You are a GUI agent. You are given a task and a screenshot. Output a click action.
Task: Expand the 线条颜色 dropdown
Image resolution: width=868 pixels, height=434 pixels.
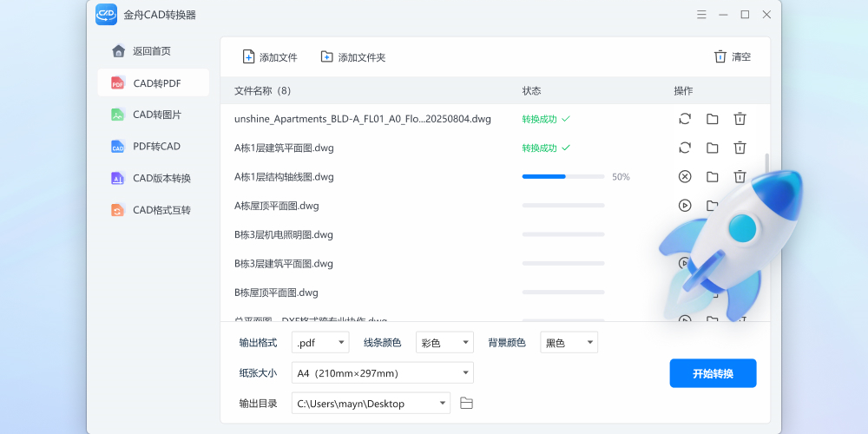click(x=444, y=343)
